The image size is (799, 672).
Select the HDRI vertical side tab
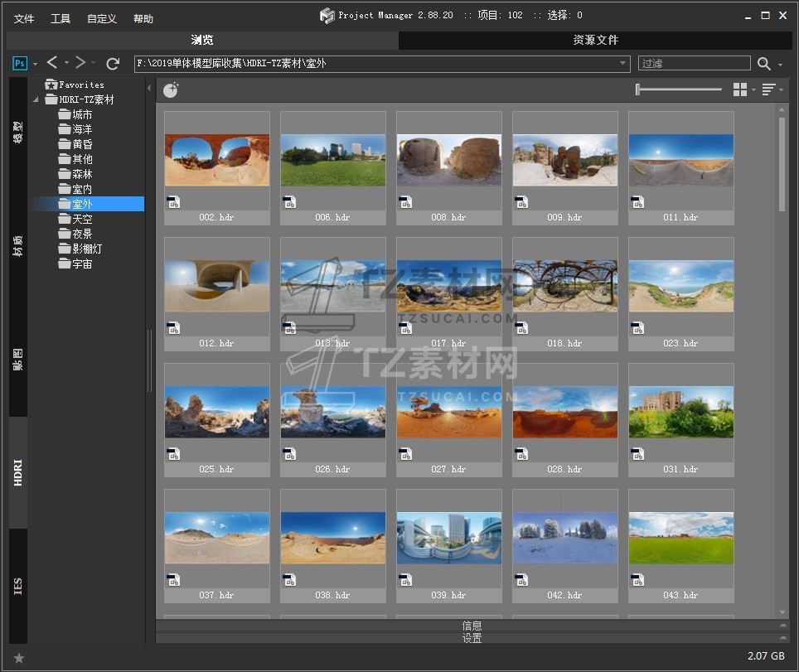pyautogui.click(x=18, y=472)
